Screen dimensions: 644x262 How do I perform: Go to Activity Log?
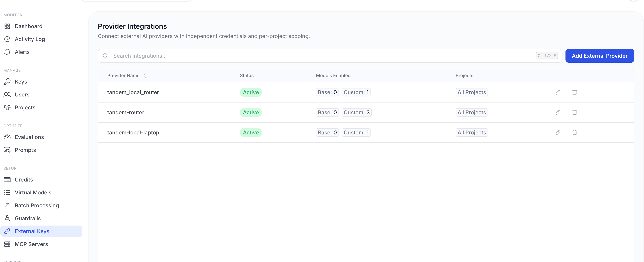coord(41,39)
